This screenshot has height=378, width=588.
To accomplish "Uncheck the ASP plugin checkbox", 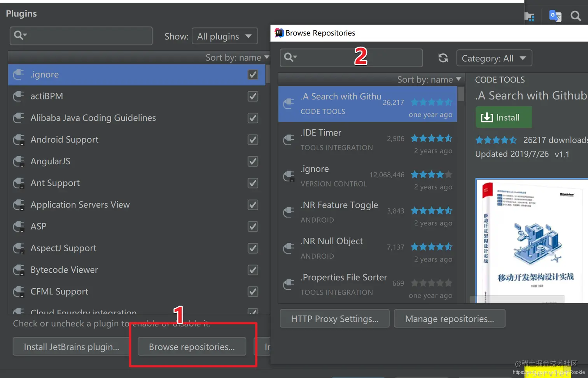I will [x=253, y=226].
